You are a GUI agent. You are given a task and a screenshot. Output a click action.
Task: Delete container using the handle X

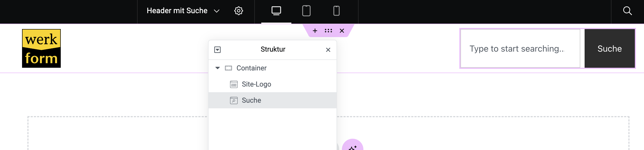(342, 31)
